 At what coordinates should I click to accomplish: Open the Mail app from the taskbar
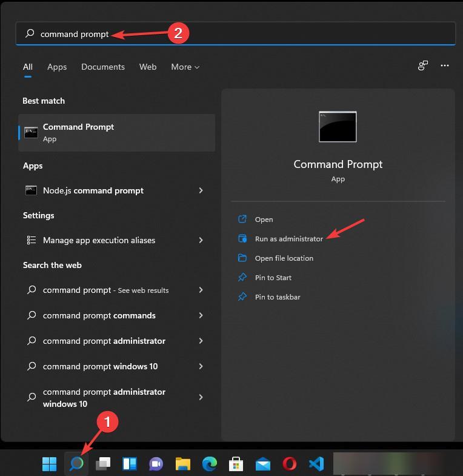(263, 463)
